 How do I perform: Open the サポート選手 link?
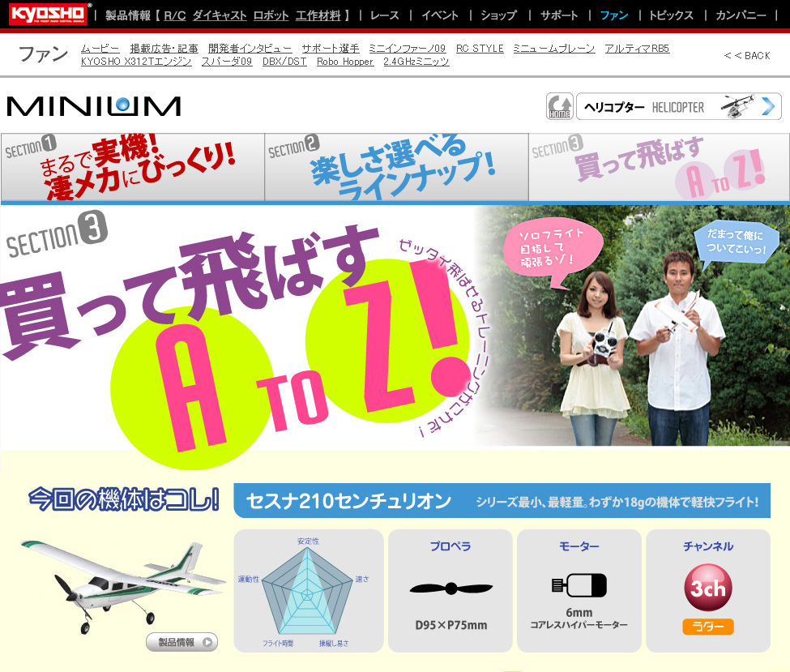pos(331,49)
